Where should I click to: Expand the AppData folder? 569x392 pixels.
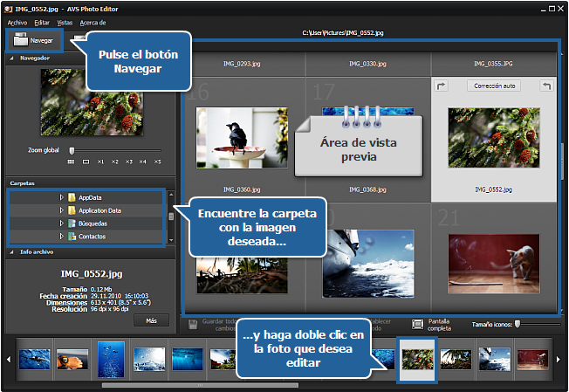(62, 197)
